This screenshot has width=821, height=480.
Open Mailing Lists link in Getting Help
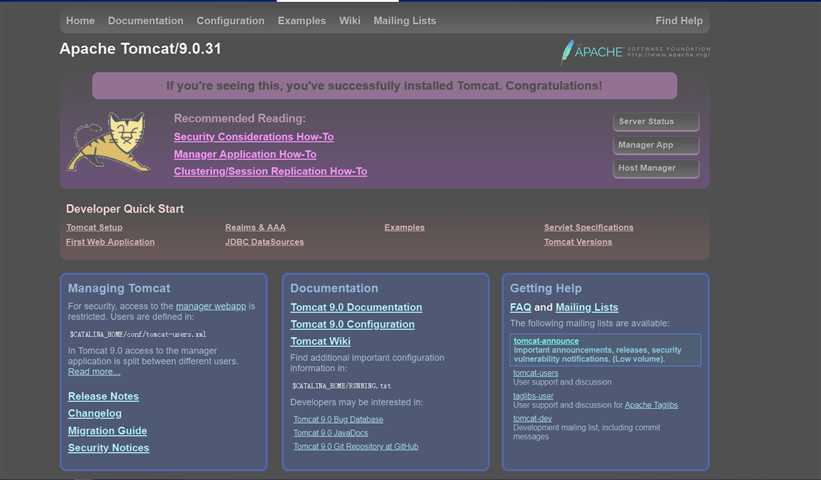[x=587, y=308]
